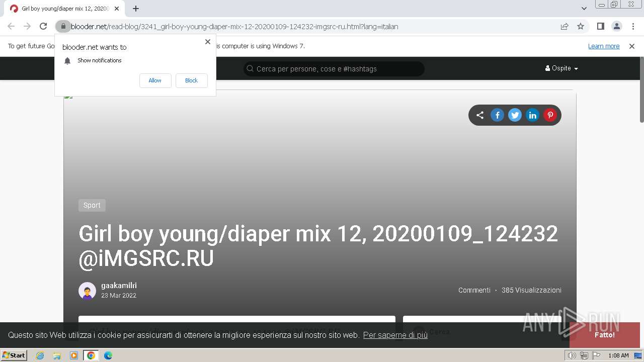Screen dimensions: 644x362
Task: Allow notifications from blooder.net
Action: pos(155,80)
